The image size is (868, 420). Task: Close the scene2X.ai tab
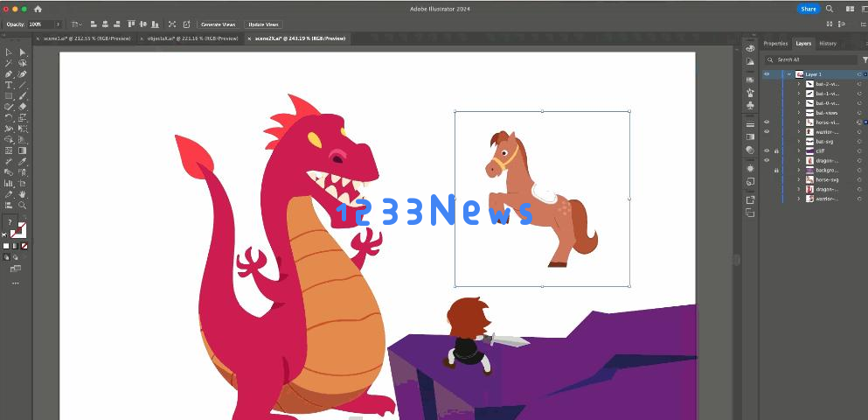coord(249,38)
